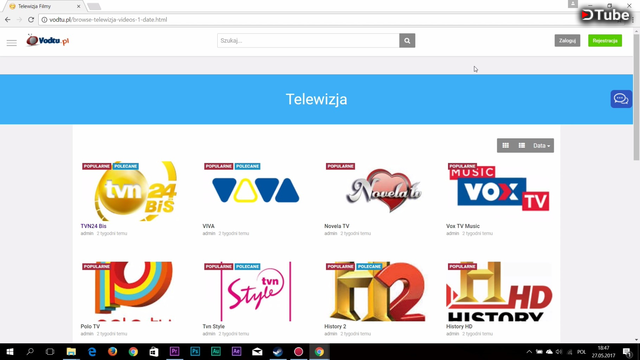Launch Microsoft Edge from the taskbar
The width and height of the screenshot is (640, 360).
(x=92, y=351)
